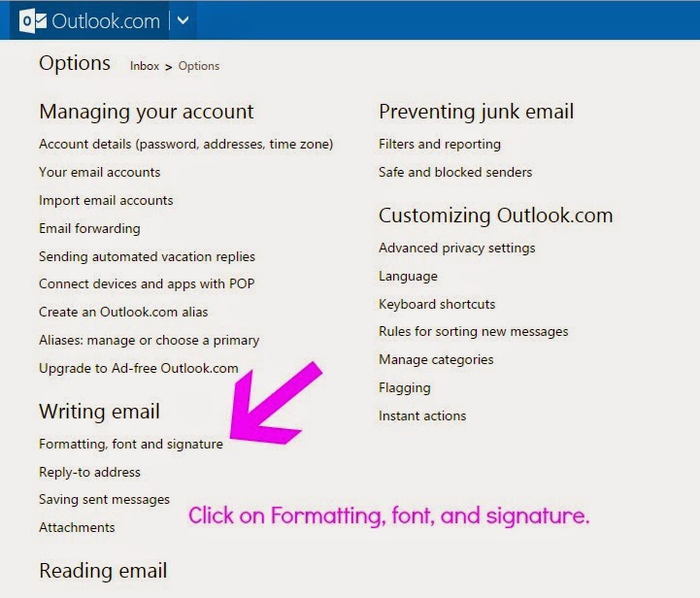The height and width of the screenshot is (598, 700).
Task: Open Instant actions settings
Action: pyautogui.click(x=422, y=415)
